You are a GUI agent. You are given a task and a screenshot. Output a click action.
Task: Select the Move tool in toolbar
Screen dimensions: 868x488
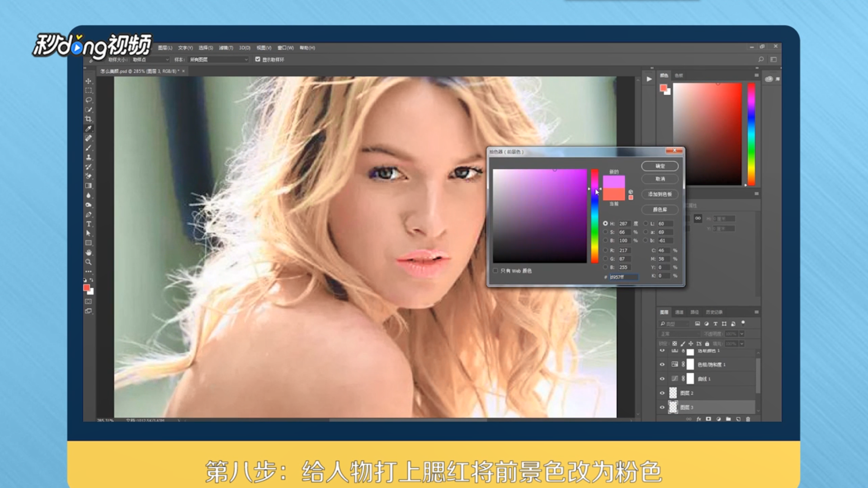coord(89,81)
